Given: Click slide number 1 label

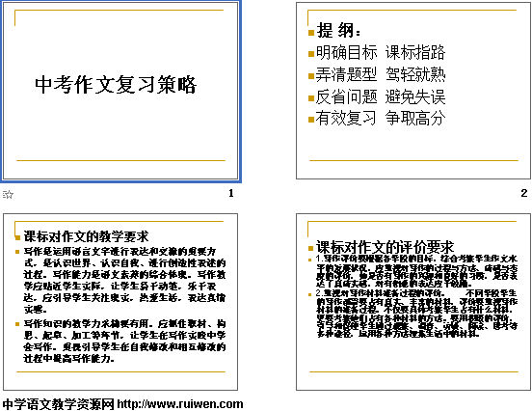Looking at the screenshot, I should pyautogui.click(x=231, y=193).
